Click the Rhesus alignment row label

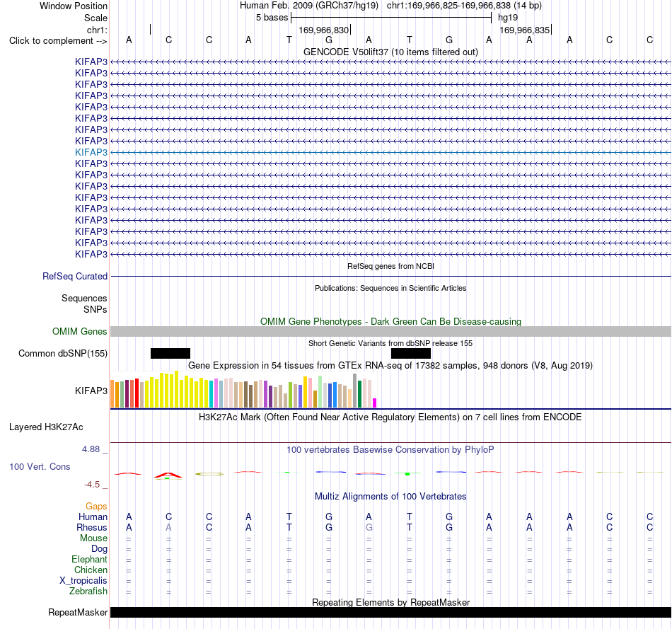pos(92,527)
